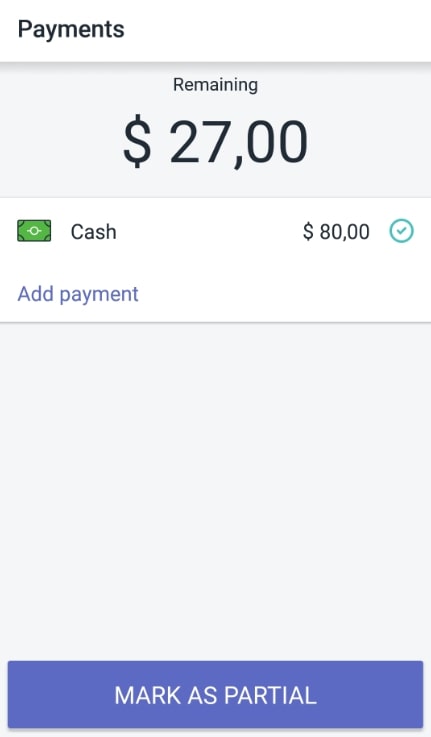Click the empty gray area below payments
The height and width of the screenshot is (737, 431).
215,489
